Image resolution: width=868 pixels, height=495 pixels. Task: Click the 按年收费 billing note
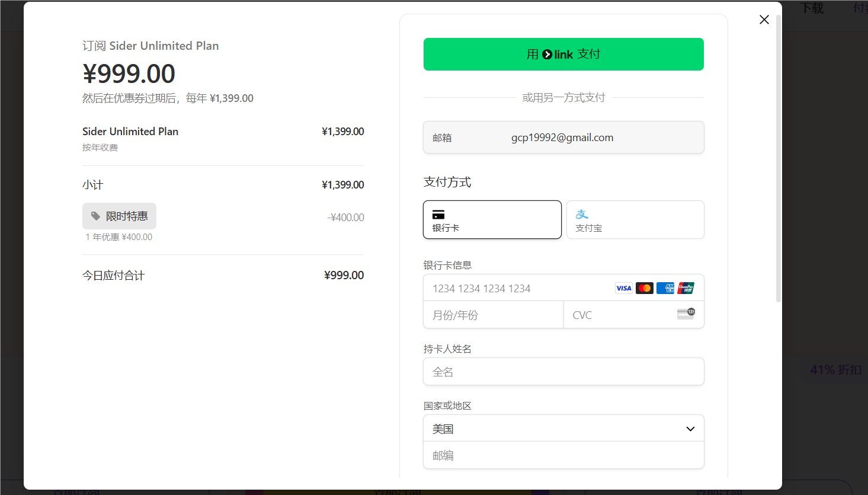tap(100, 148)
